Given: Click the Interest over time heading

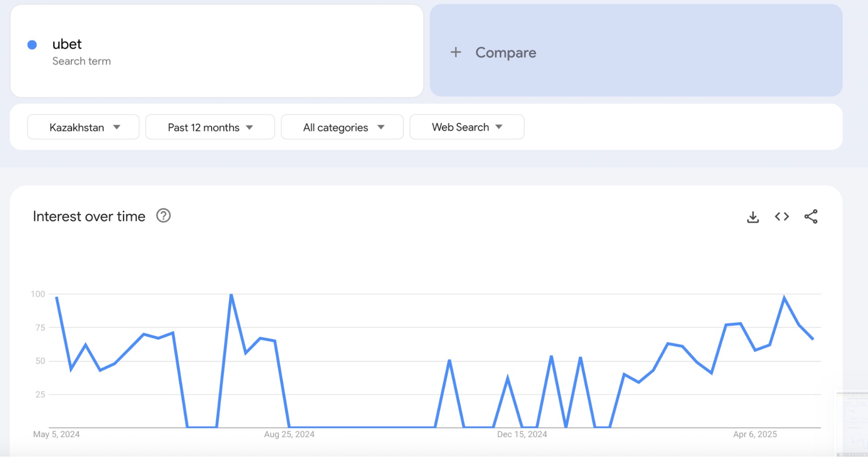Looking at the screenshot, I should [x=89, y=216].
